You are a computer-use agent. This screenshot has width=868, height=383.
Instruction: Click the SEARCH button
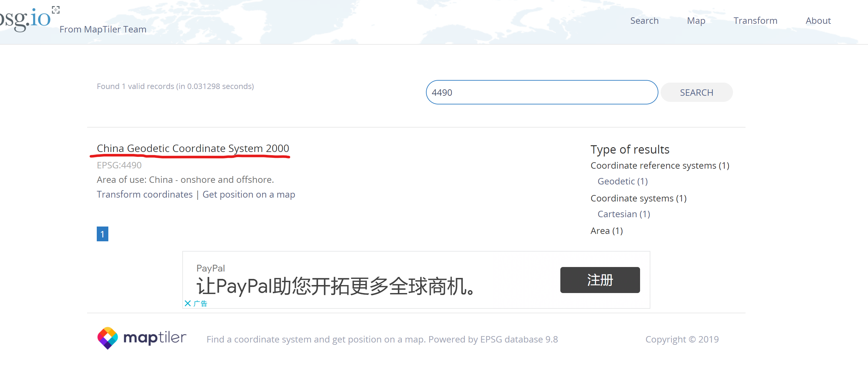click(696, 92)
